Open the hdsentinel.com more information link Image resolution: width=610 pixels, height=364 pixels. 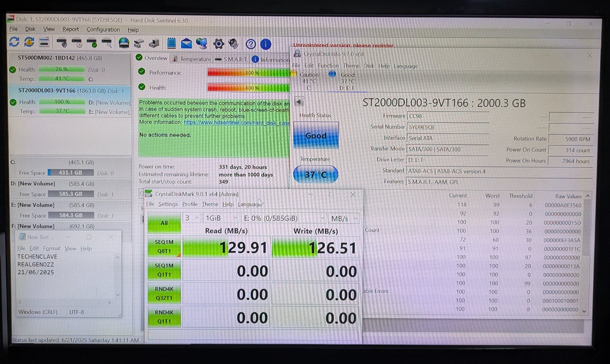tap(236, 123)
